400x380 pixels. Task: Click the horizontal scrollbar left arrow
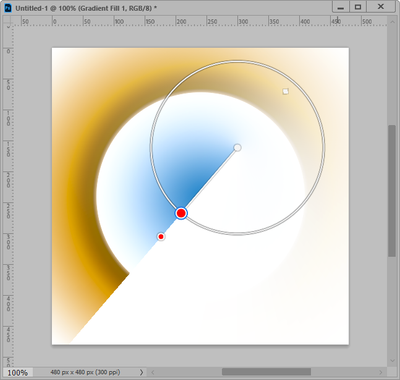153,372
